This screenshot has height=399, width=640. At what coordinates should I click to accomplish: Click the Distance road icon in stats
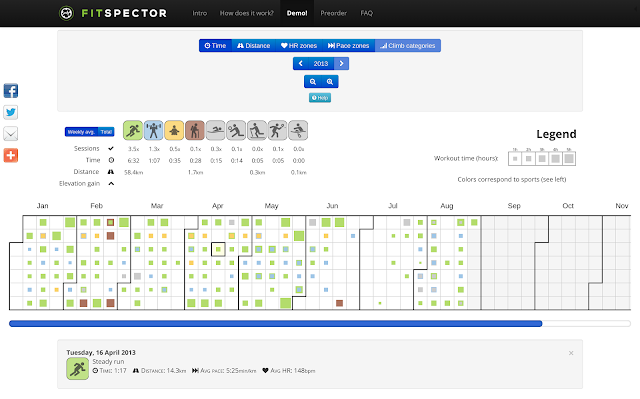click(x=111, y=172)
